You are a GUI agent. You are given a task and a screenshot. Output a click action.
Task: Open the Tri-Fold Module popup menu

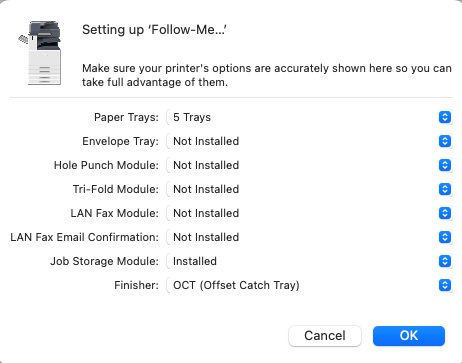click(309, 189)
